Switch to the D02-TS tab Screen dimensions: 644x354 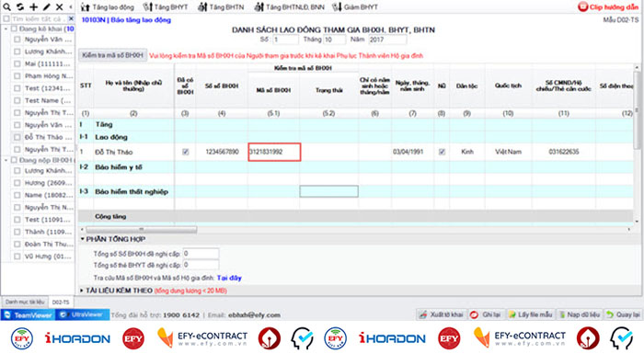(61, 302)
